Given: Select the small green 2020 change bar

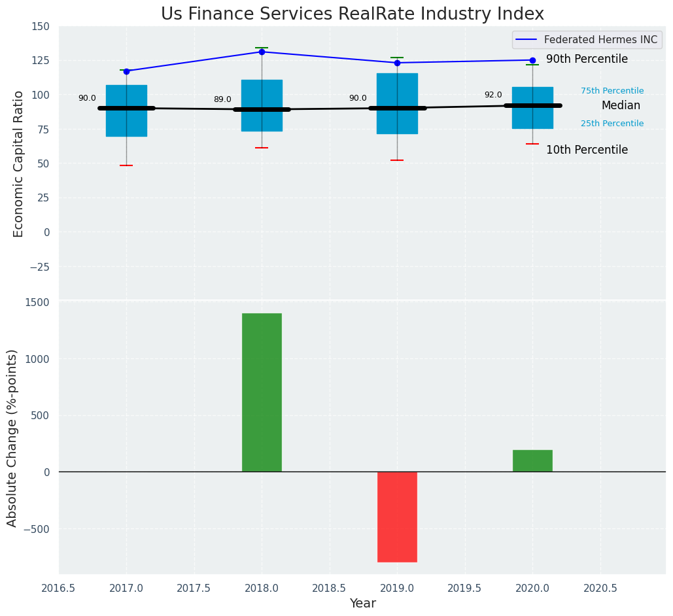Looking at the screenshot, I should [532, 460].
